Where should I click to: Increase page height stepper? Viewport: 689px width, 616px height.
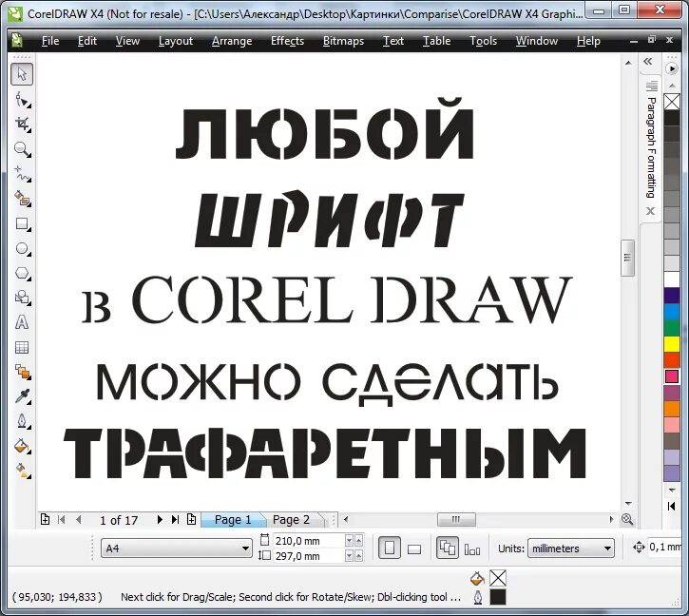click(359, 556)
